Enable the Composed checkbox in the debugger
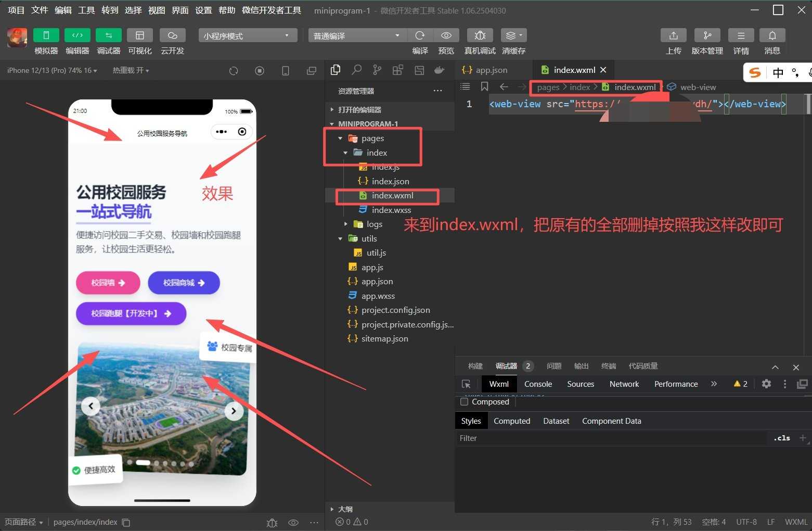 465,401
